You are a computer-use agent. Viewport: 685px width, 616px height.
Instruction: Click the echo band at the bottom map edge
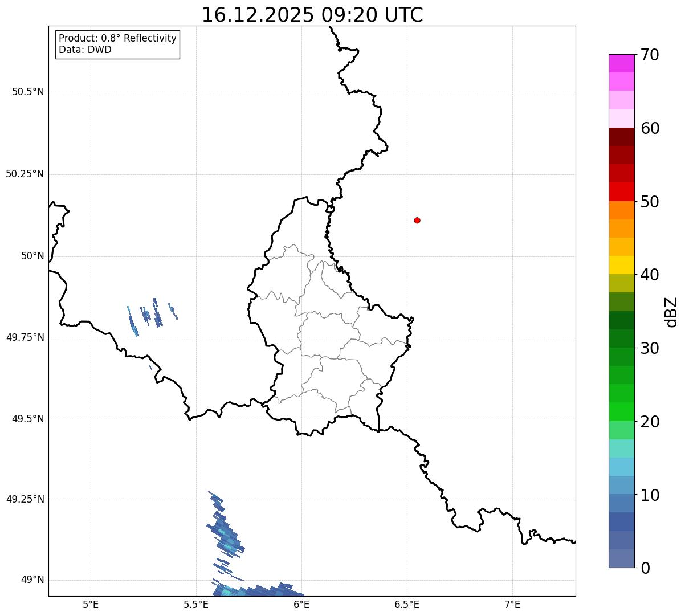[x=258, y=589]
